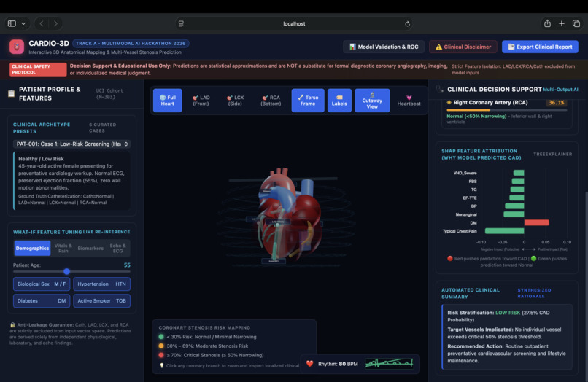Viewport: 588px width, 382px height.
Task: Click the patient profile clipboard icon
Action: (11, 94)
